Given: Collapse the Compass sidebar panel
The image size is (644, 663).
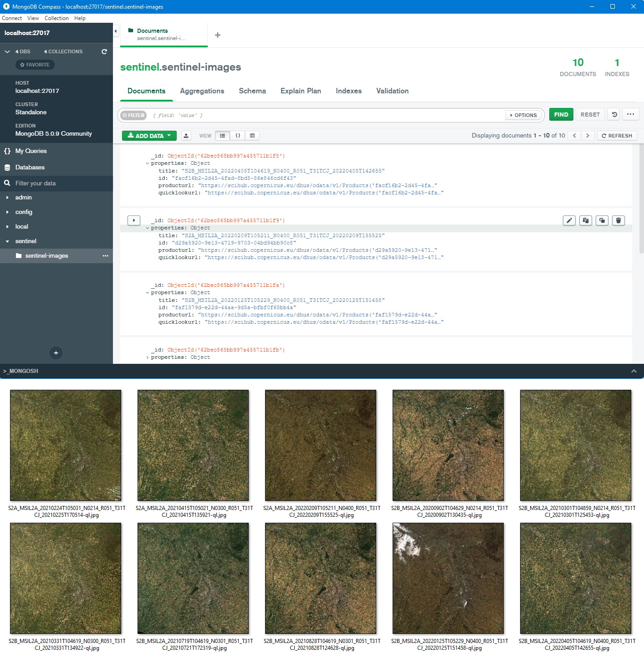Looking at the screenshot, I should pos(116,31).
